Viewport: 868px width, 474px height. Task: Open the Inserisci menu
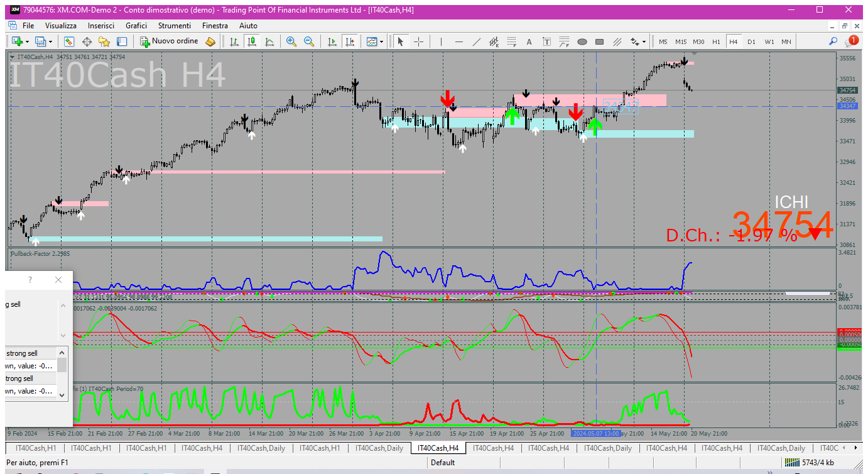click(101, 26)
